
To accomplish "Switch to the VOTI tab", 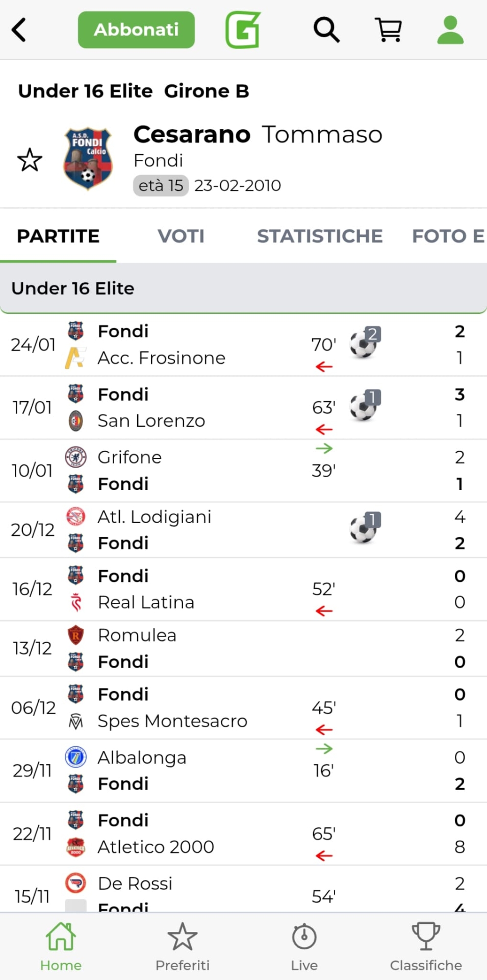I will coord(181,236).
